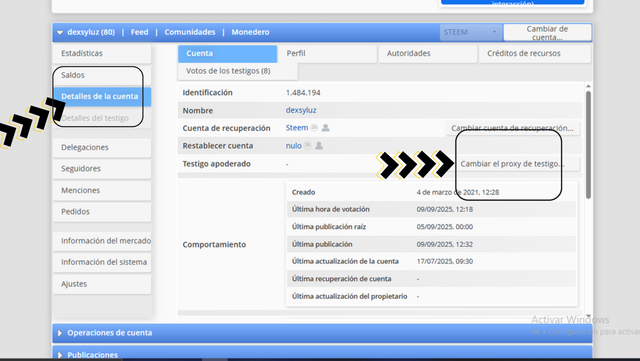The height and width of the screenshot is (361, 640).
Task: Click the Cuenta de recuperación label
Action: click(227, 128)
